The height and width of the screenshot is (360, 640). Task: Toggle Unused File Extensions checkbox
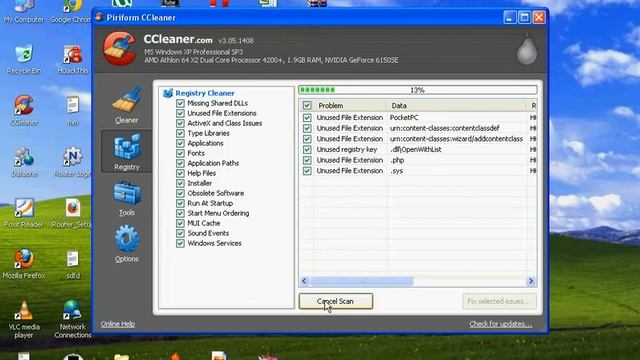pos(180,113)
